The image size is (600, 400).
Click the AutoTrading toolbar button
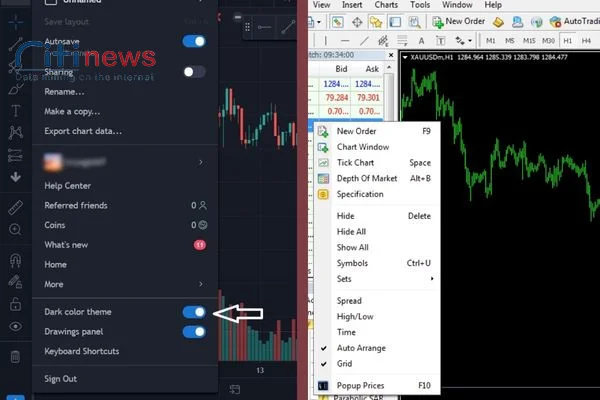[574, 21]
